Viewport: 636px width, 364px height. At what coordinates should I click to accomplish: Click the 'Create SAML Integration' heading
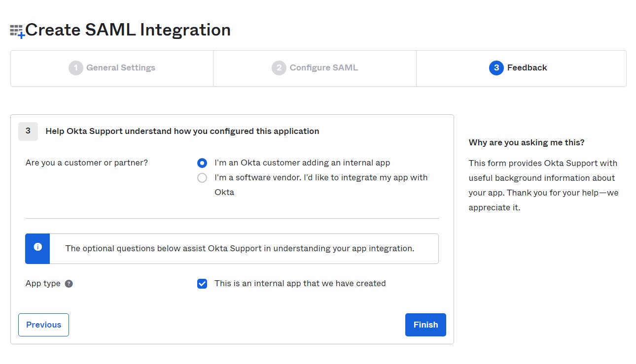point(128,30)
